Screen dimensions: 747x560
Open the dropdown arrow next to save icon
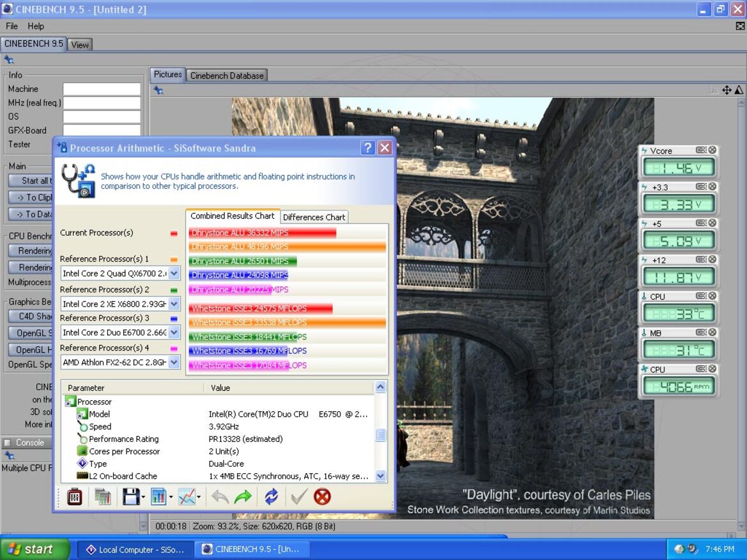click(x=143, y=497)
